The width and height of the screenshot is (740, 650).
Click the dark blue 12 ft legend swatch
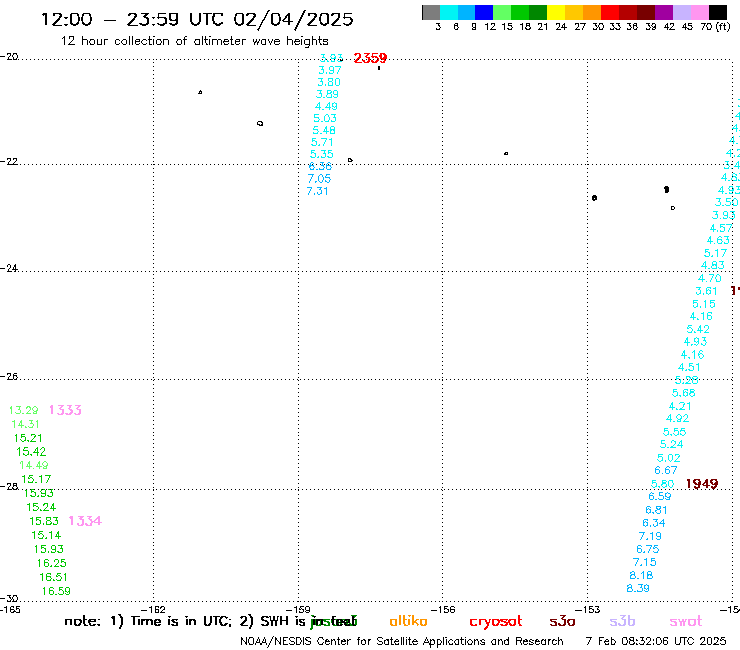(x=484, y=12)
